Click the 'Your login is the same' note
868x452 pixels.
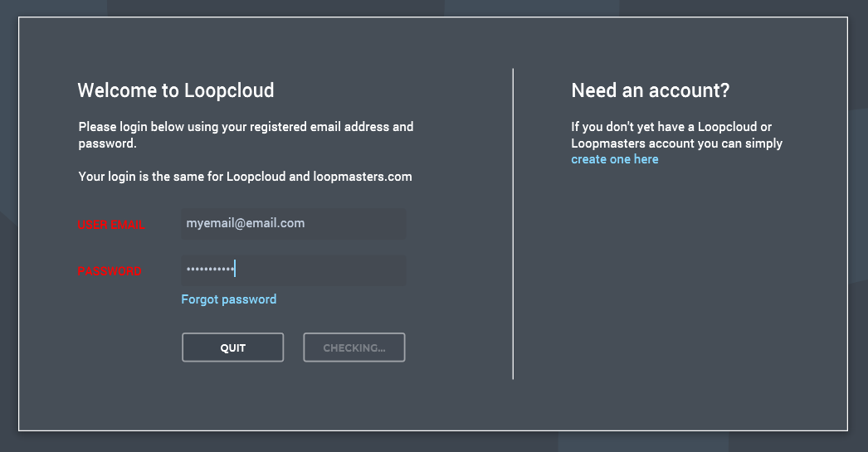coord(245,177)
